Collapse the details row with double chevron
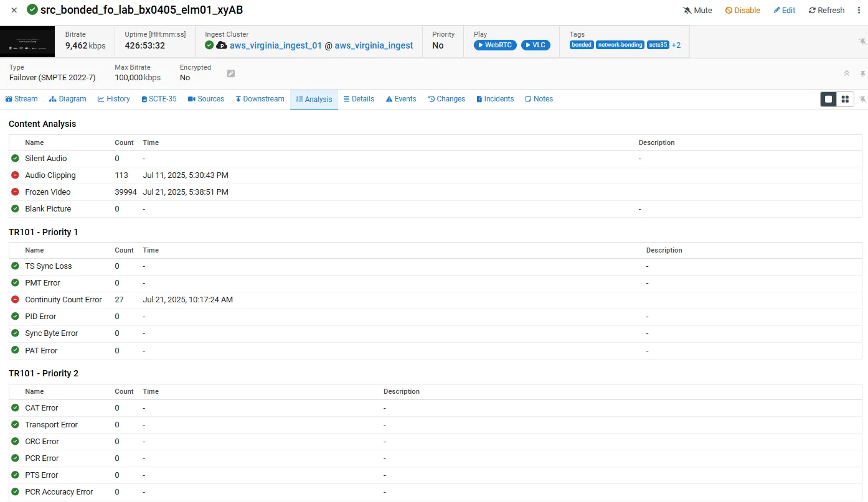The width and height of the screenshot is (868, 502). tap(847, 73)
